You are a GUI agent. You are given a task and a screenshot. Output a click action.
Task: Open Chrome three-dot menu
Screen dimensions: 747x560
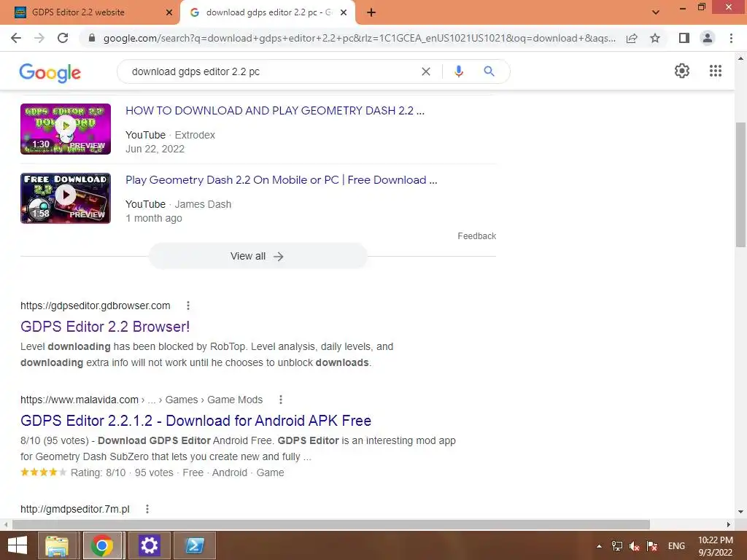(731, 38)
